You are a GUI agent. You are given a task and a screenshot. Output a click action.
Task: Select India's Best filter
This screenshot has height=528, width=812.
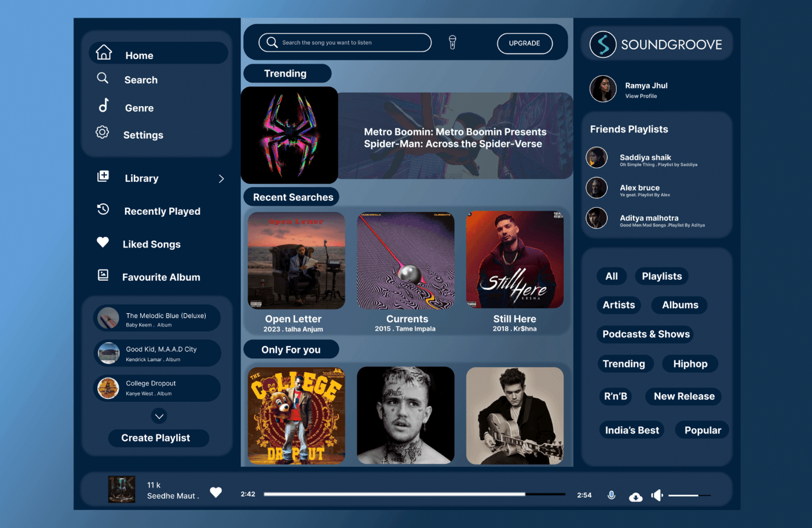[x=632, y=430]
